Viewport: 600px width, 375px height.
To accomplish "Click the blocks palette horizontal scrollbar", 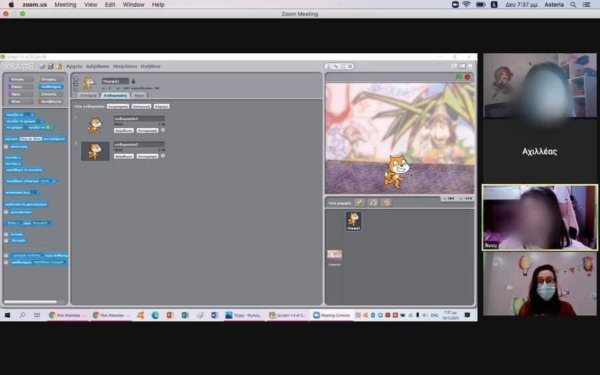I will [31, 302].
